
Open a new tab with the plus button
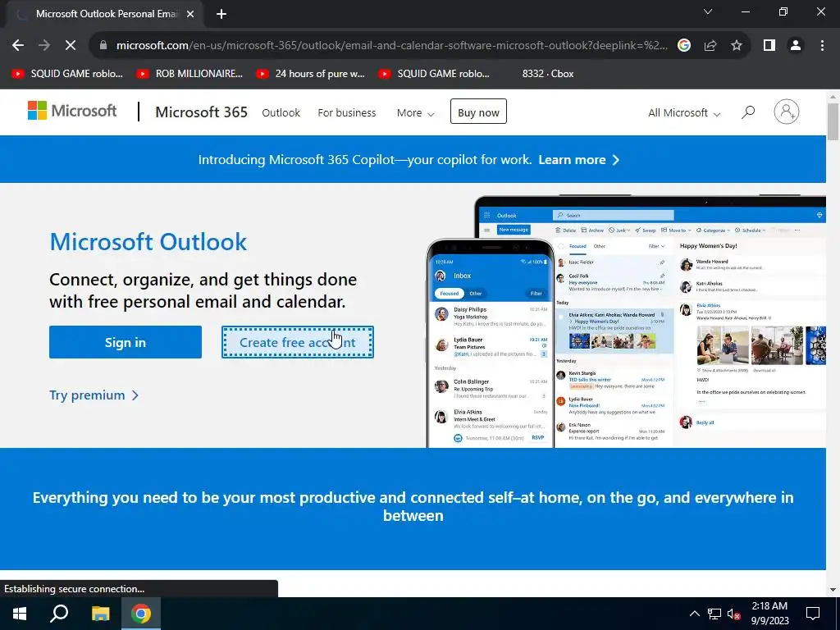[x=221, y=14]
